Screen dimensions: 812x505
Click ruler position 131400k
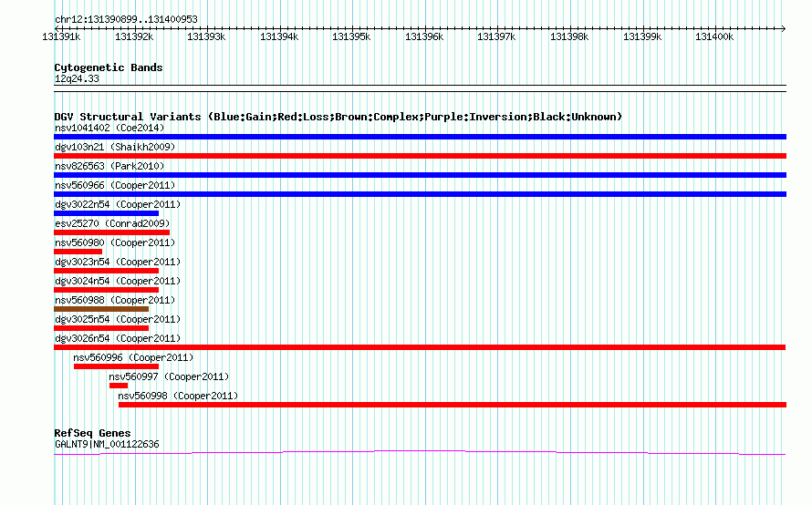coord(714,36)
